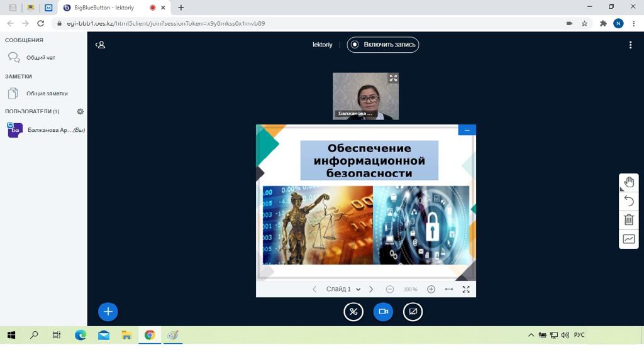Start screen sharing
This screenshot has height=362, width=644.
(x=413, y=312)
